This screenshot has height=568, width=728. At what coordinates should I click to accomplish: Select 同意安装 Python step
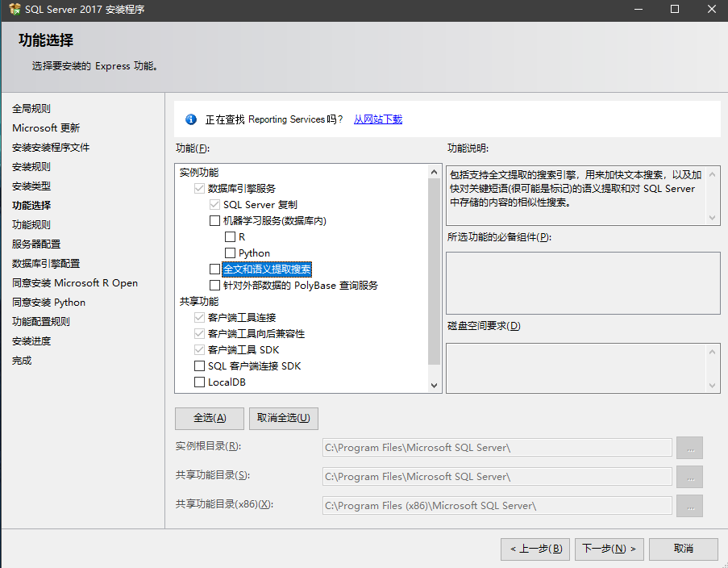tap(48, 303)
